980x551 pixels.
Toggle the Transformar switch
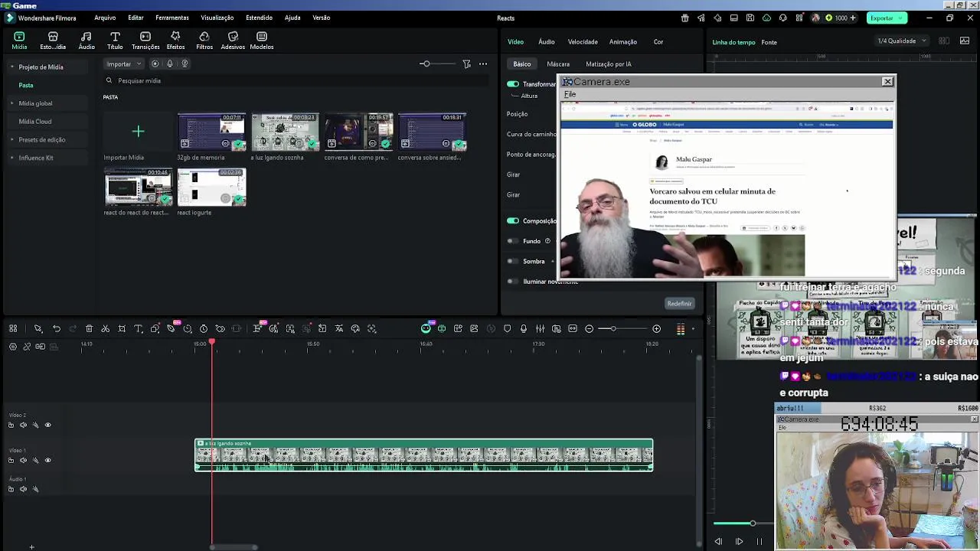pos(513,84)
